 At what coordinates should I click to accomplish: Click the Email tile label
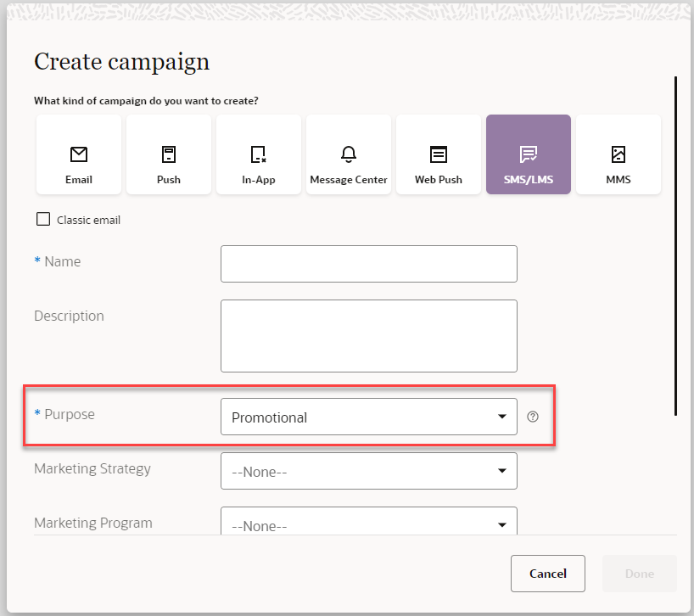79,180
